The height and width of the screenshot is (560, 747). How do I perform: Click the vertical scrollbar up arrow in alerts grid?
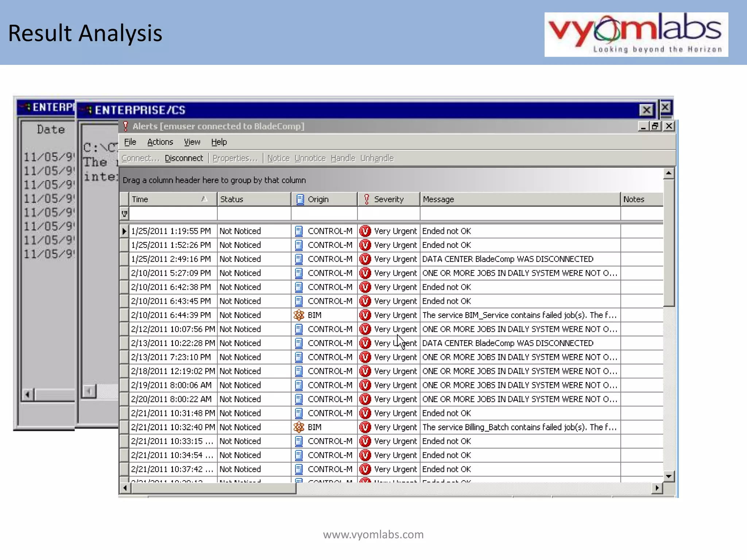coord(669,173)
